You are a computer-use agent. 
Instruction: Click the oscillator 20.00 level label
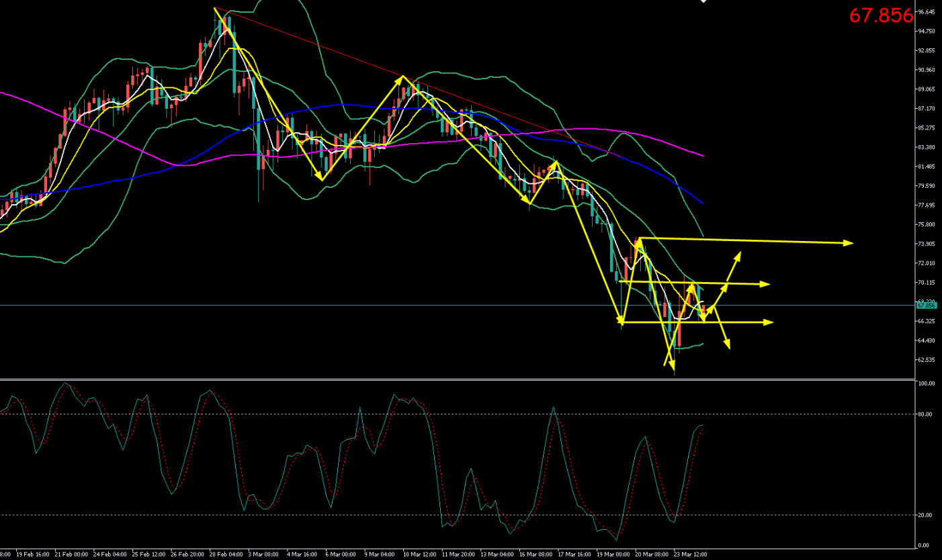(927, 515)
